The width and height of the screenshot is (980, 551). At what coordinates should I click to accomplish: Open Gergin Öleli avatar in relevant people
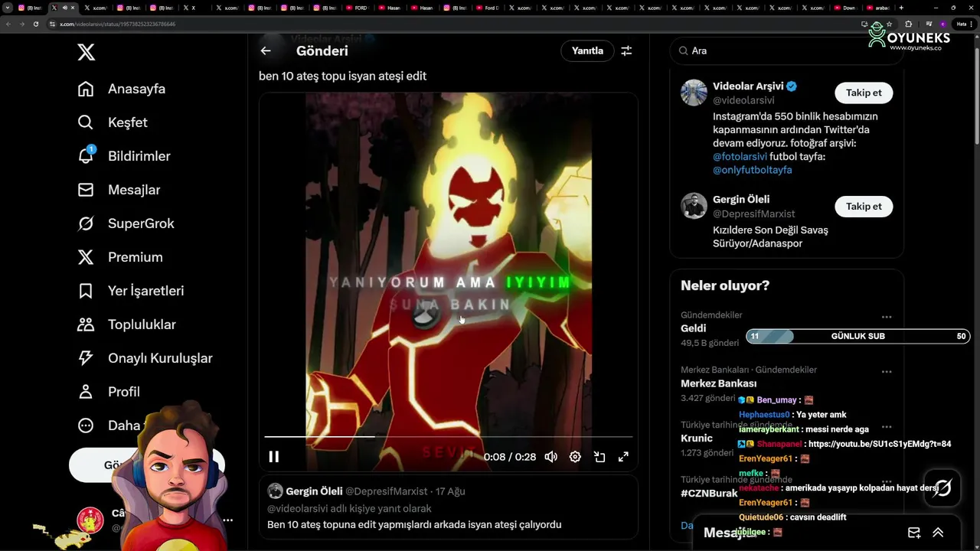tap(694, 206)
